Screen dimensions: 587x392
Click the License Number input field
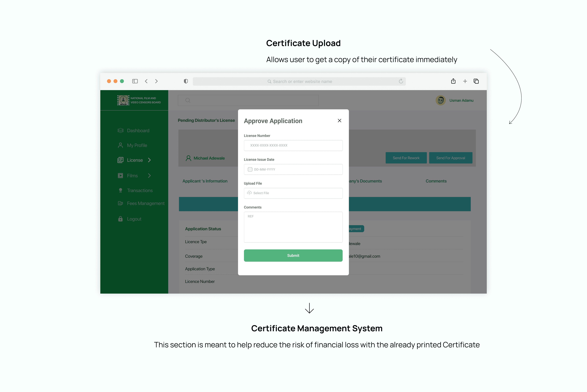coord(293,145)
